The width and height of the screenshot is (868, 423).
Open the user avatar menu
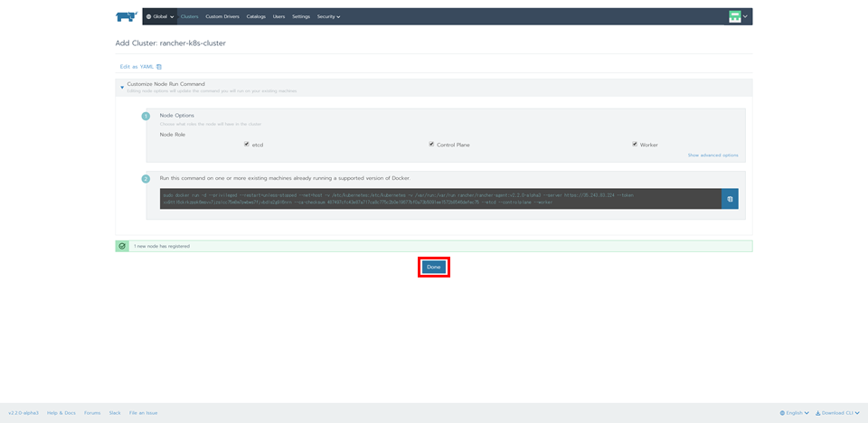coord(738,16)
